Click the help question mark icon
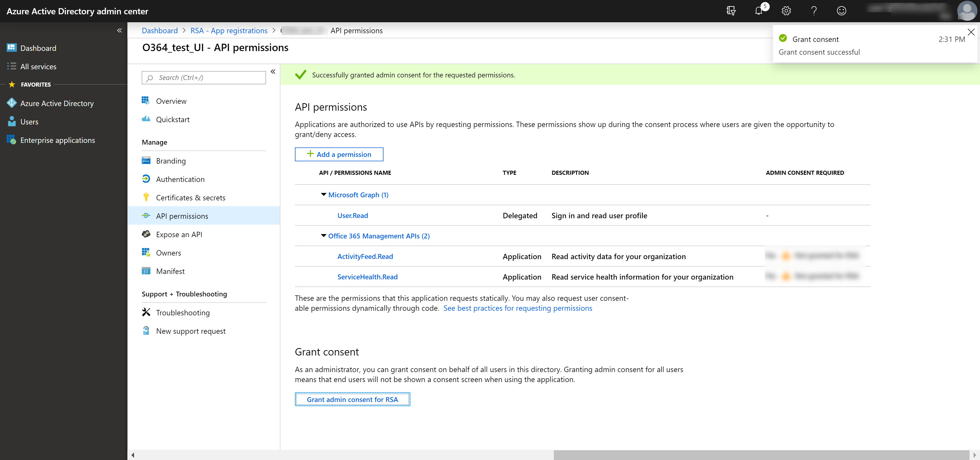Viewport: 980px width, 460px height. pyautogui.click(x=814, y=11)
